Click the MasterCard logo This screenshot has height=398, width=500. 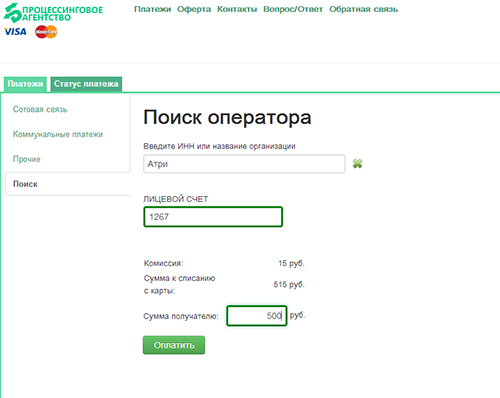point(46,32)
